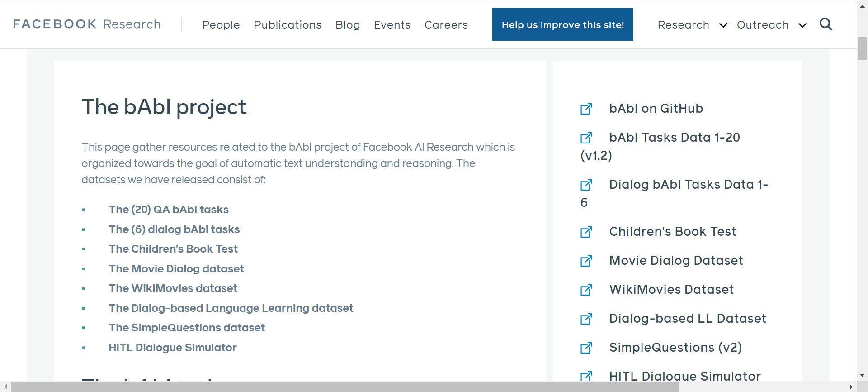
Task: Open the Blog nav item
Action: pos(348,25)
